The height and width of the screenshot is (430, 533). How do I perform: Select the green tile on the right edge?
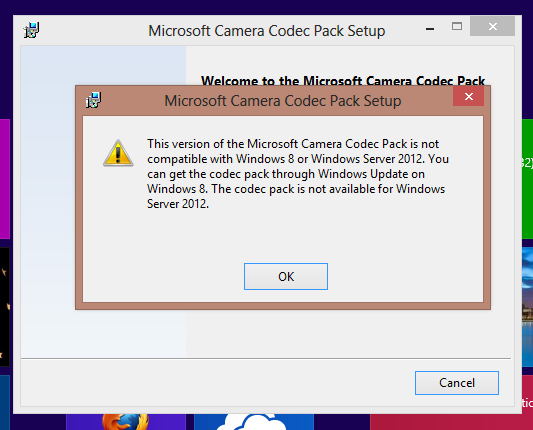[x=528, y=179]
